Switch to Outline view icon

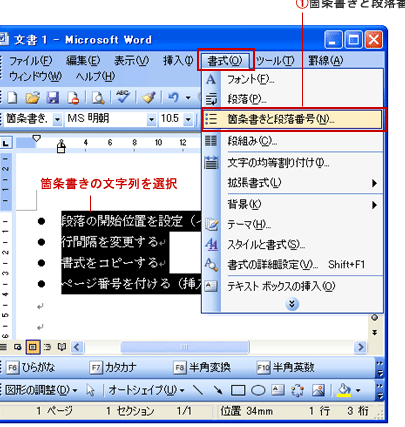click(x=48, y=347)
